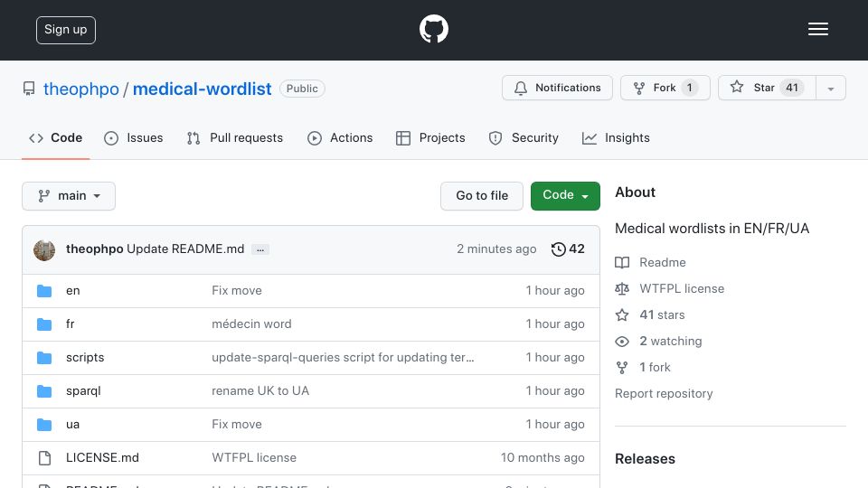Click the license scales icon

(622, 289)
